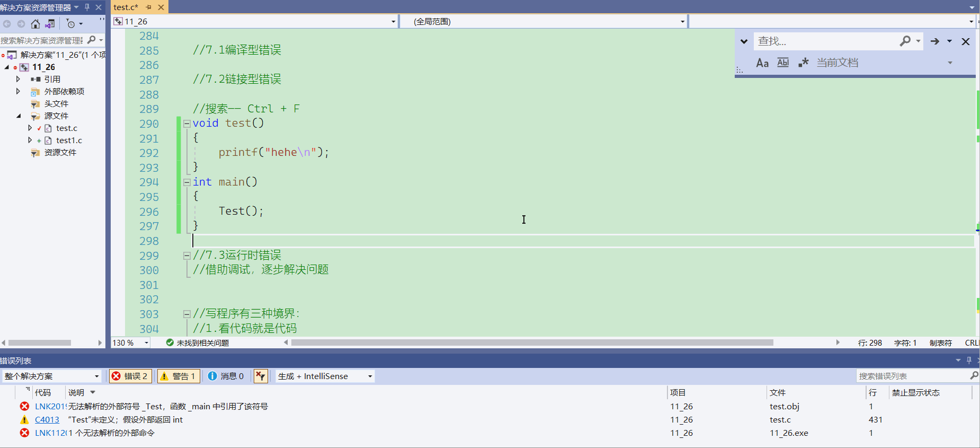Collapse the //写程序有三种境界 comment block
The image size is (980, 448).
[x=186, y=314]
